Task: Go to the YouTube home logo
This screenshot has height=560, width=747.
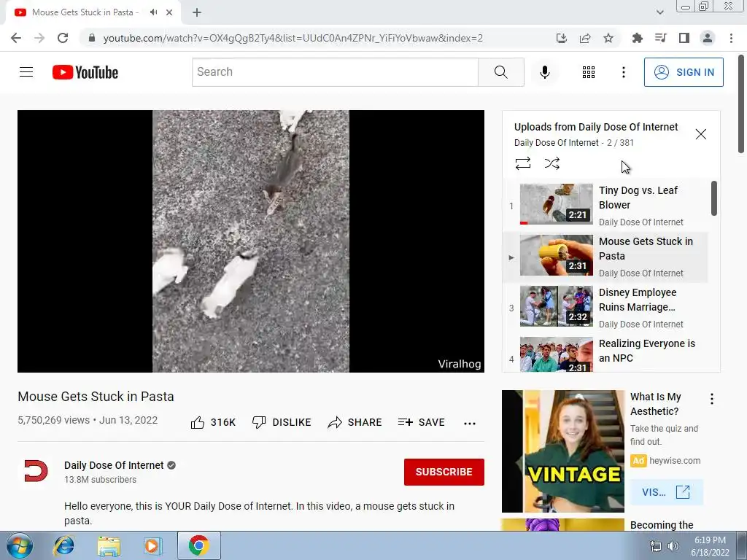Action: coord(85,72)
